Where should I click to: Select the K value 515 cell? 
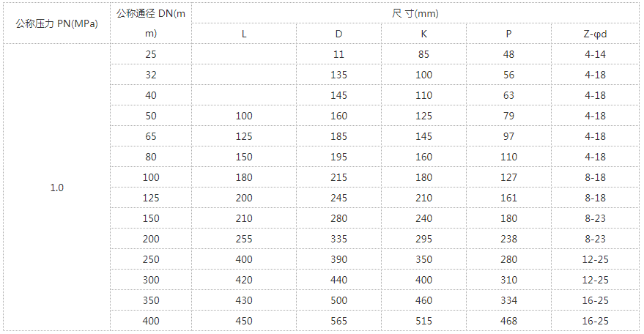click(x=424, y=321)
